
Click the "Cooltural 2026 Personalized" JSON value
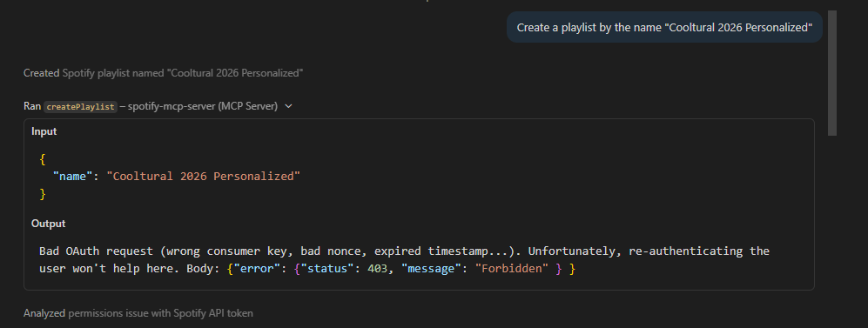pyautogui.click(x=203, y=177)
